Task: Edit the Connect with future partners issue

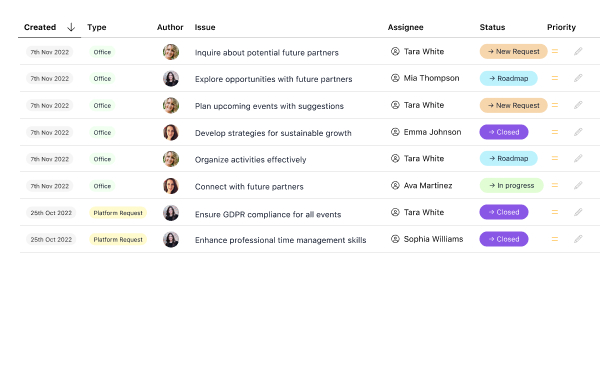Action: 578,186
